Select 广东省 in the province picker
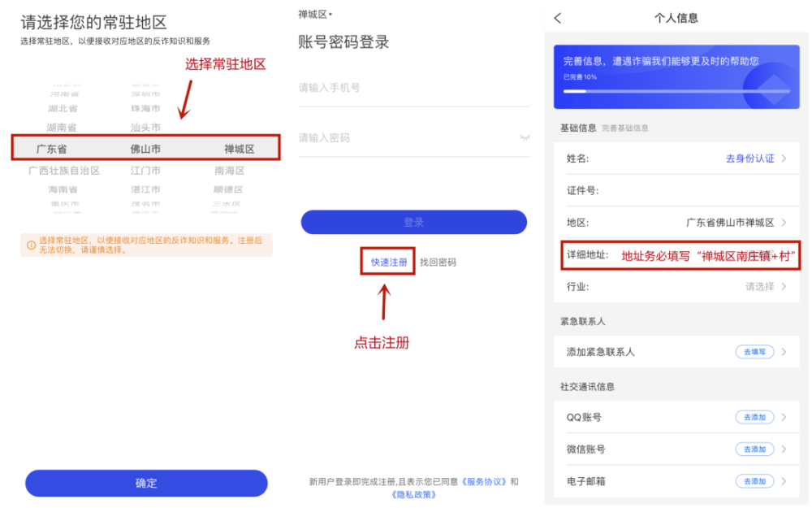The width and height of the screenshot is (812, 508). click(x=51, y=150)
